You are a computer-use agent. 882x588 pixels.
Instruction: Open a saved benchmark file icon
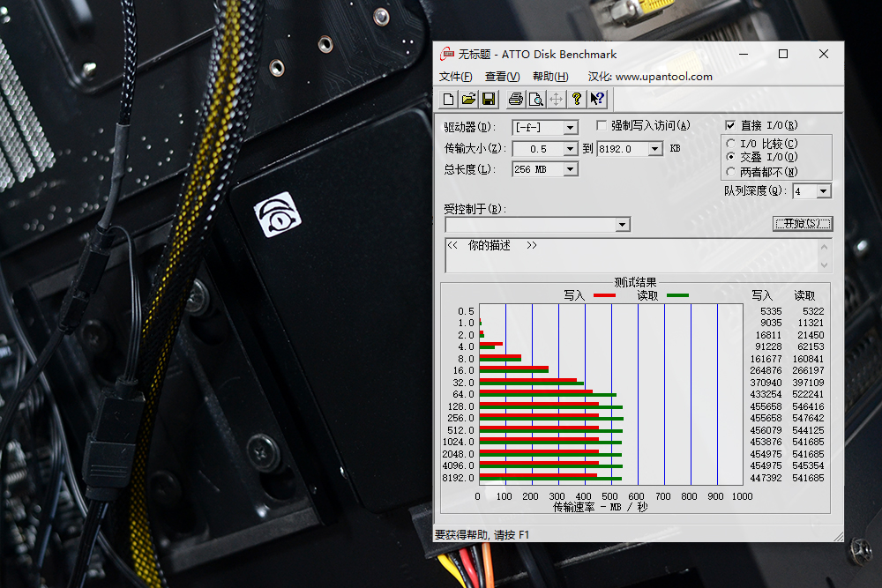pos(468,100)
